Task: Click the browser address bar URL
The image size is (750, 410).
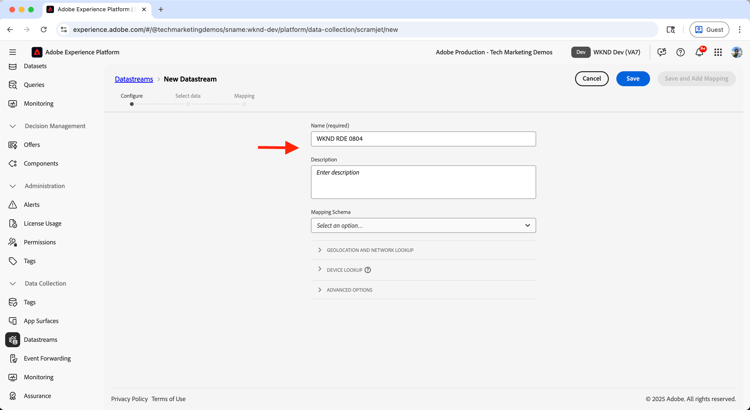Action: pyautogui.click(x=235, y=30)
